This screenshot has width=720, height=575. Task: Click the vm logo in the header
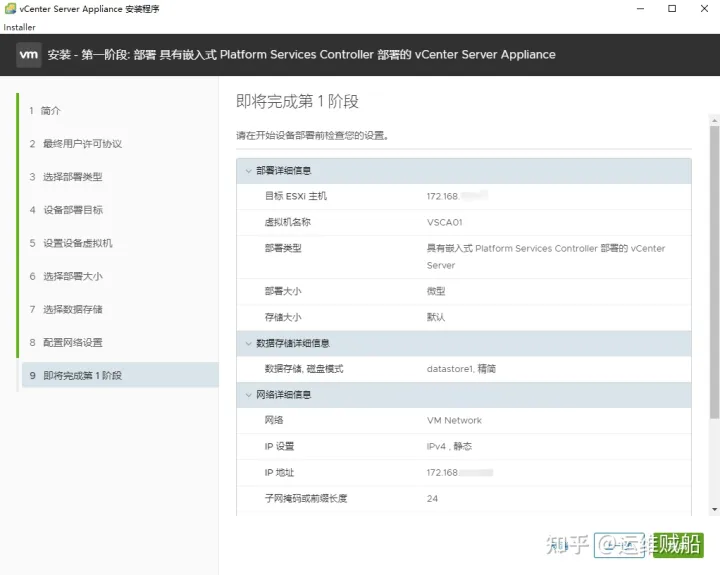(x=28, y=55)
